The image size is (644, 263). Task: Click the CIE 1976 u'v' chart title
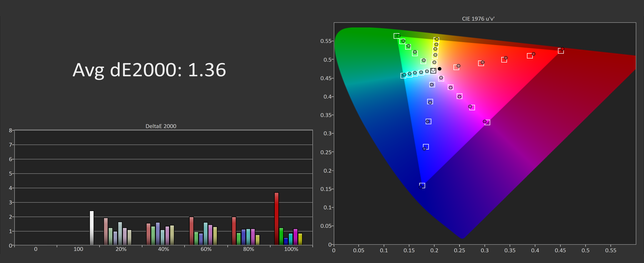[x=478, y=19]
